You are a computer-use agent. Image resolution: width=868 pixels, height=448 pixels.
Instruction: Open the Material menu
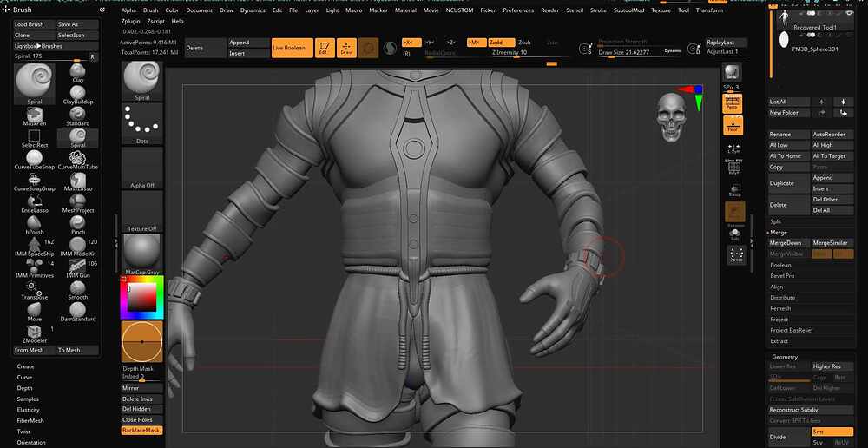[405, 10]
